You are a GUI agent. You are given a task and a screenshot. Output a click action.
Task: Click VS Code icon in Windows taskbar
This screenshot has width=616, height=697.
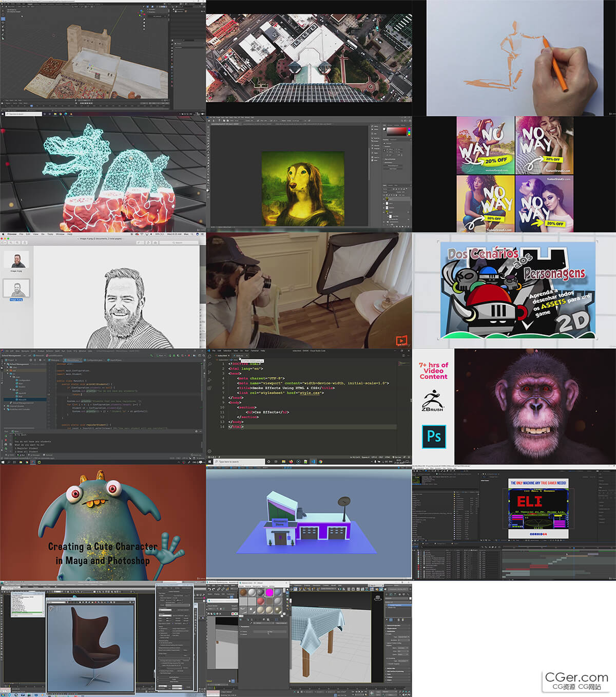313,462
